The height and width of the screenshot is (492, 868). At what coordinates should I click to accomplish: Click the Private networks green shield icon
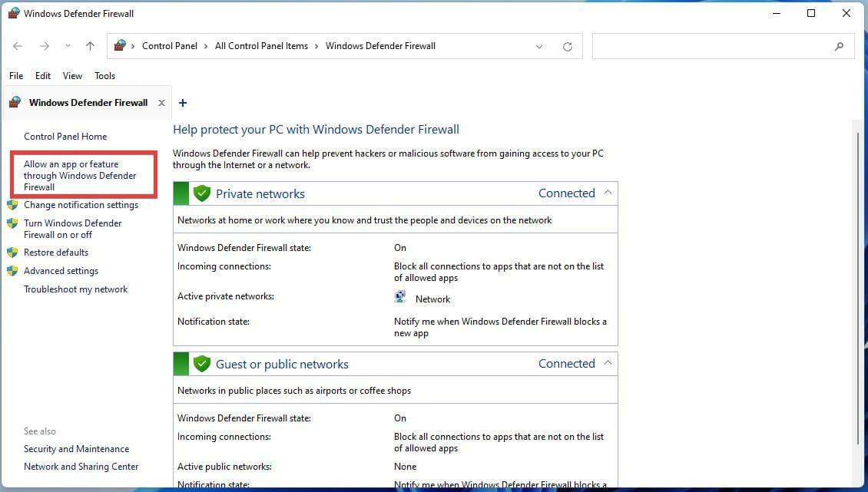202,193
